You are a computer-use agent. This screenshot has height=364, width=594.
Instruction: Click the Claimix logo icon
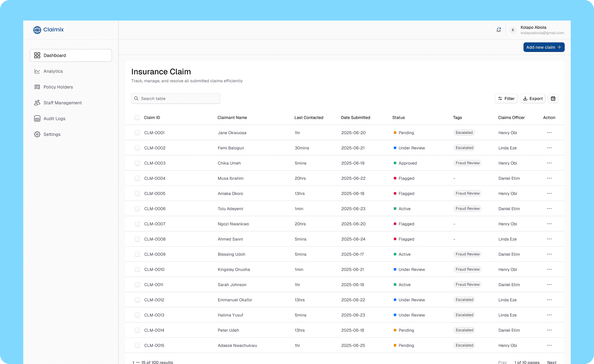37,30
